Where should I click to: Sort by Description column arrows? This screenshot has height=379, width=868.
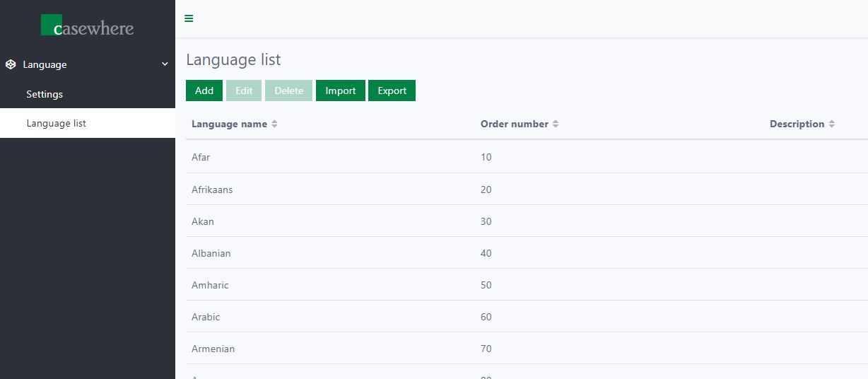832,124
